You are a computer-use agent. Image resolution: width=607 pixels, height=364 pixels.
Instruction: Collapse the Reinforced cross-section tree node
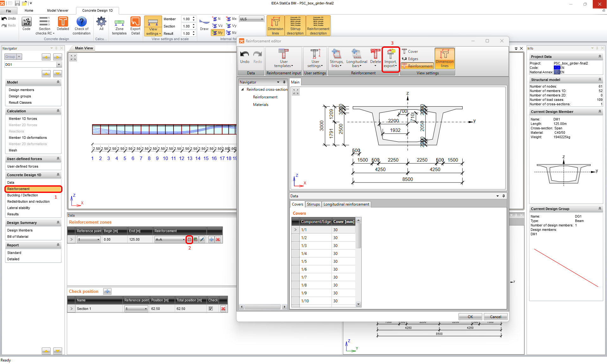click(243, 89)
